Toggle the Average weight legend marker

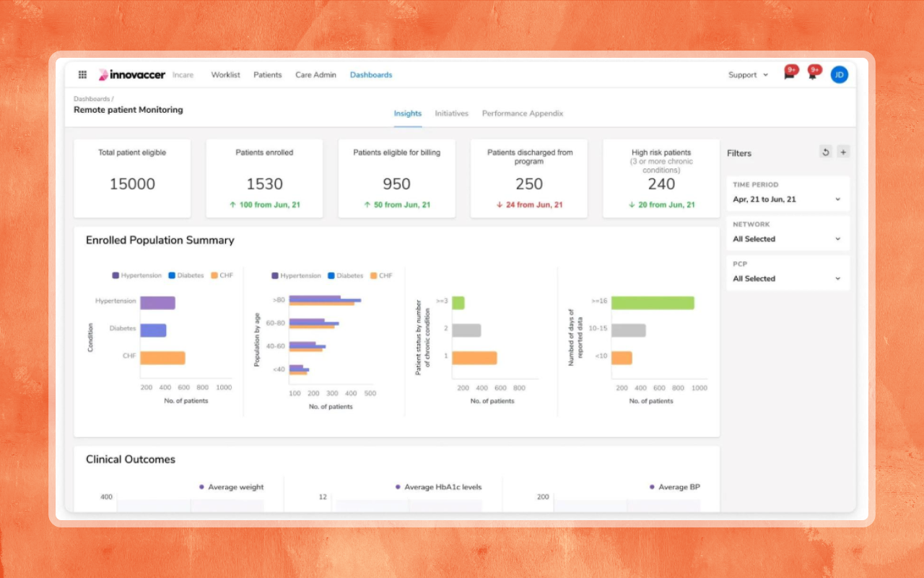coord(201,487)
